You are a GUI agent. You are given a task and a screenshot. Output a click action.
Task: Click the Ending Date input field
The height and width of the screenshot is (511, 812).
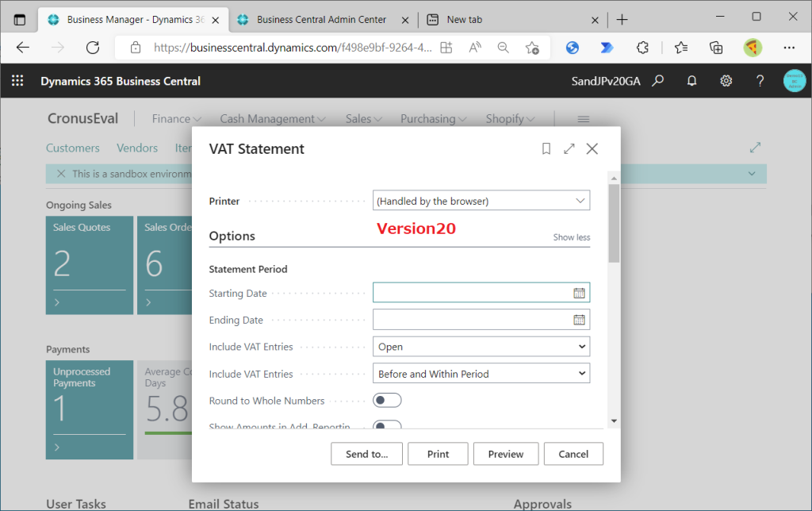[481, 320]
